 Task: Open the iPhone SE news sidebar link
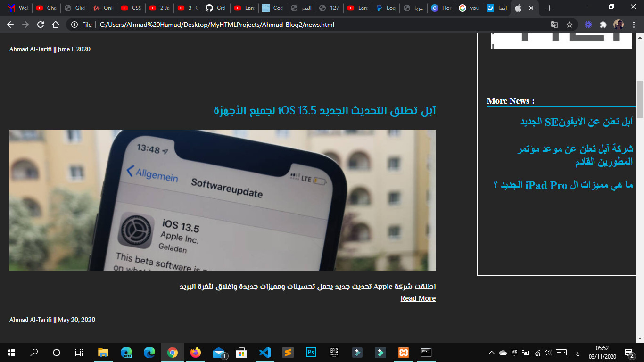(576, 122)
